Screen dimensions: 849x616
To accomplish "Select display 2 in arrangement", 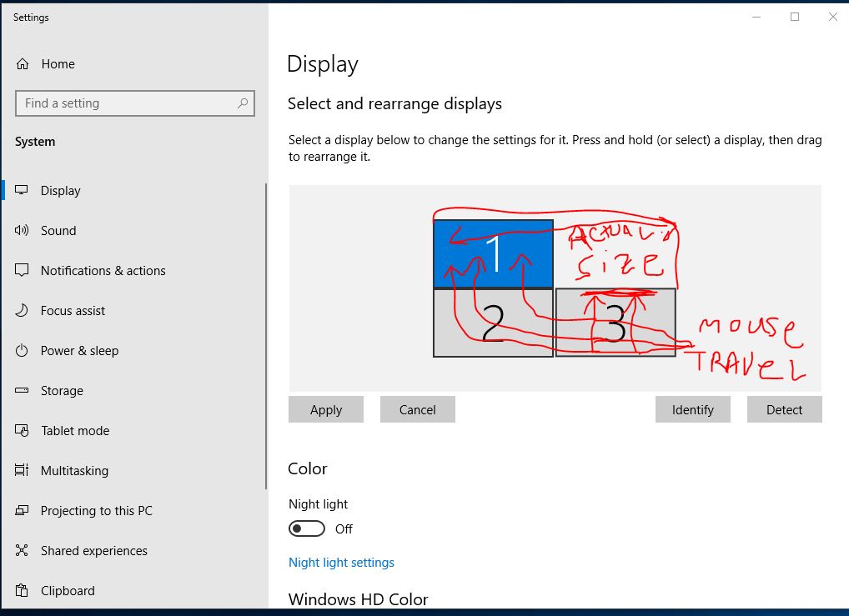I will coord(493,323).
